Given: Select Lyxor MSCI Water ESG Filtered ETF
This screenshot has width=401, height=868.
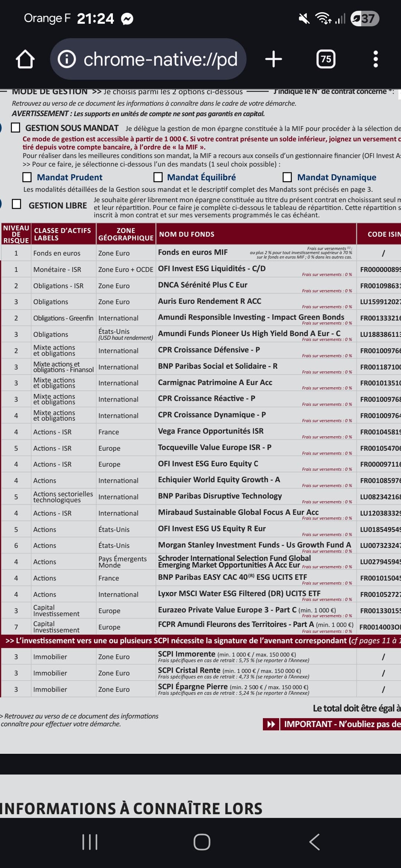Looking at the screenshot, I should pyautogui.click(x=239, y=593).
